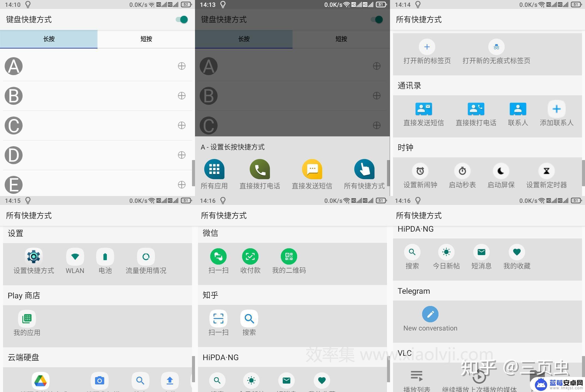Viewport: 585px width, 392px height.
Task: Pick 设置新定时器 clock shortcut
Action: 547,176
